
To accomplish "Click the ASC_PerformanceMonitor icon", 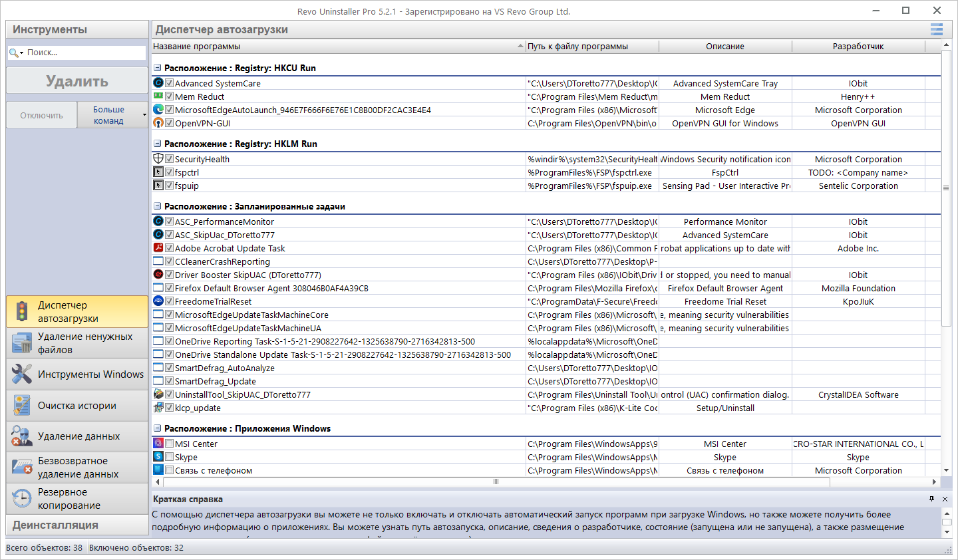I will click(158, 221).
